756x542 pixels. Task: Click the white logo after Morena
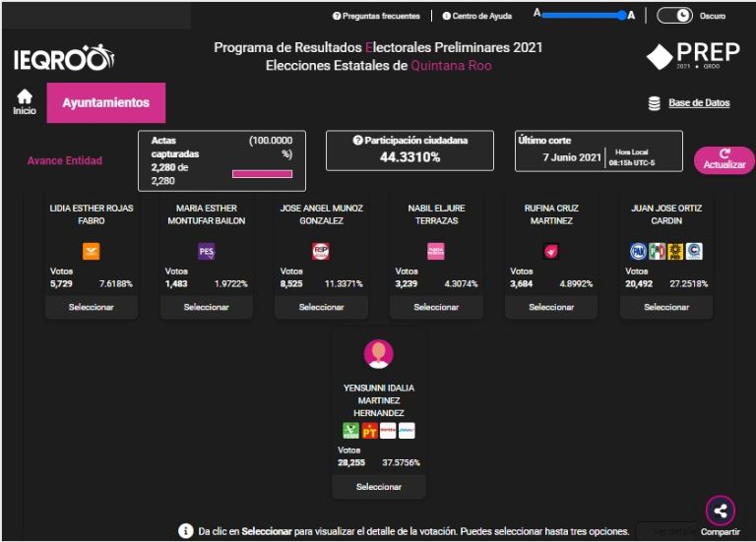click(x=407, y=431)
